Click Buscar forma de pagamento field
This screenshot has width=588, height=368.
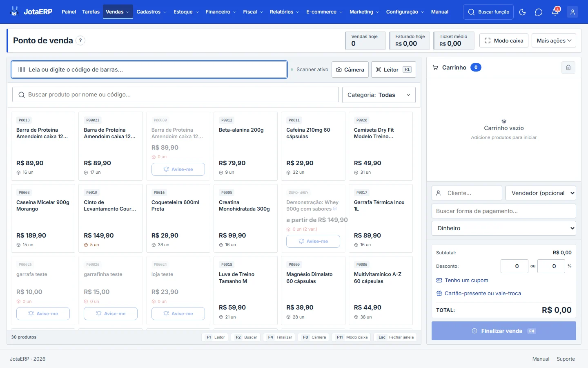point(504,211)
